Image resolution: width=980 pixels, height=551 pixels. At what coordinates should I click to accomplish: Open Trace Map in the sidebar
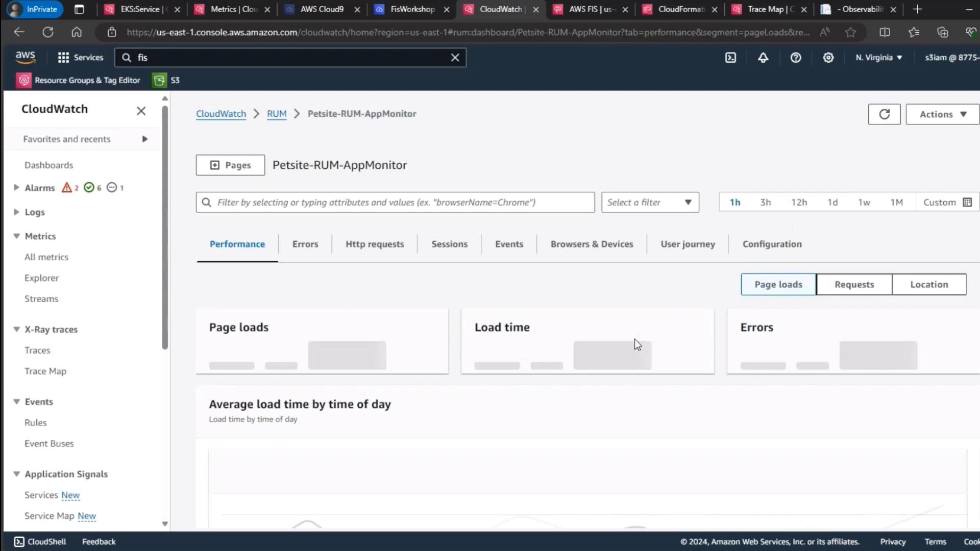(x=45, y=371)
